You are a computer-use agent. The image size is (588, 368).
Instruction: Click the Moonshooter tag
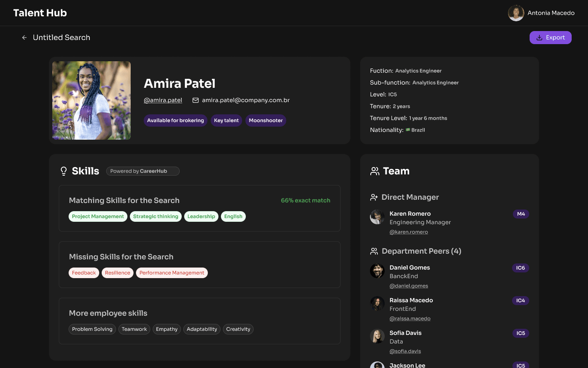click(x=266, y=120)
